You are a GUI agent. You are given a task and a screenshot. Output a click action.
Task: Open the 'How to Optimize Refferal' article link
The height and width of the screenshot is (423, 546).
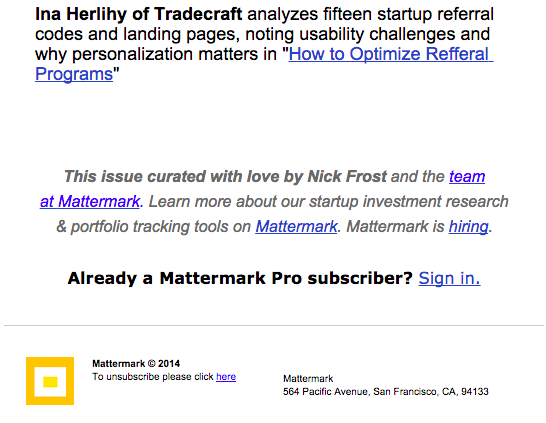point(391,54)
